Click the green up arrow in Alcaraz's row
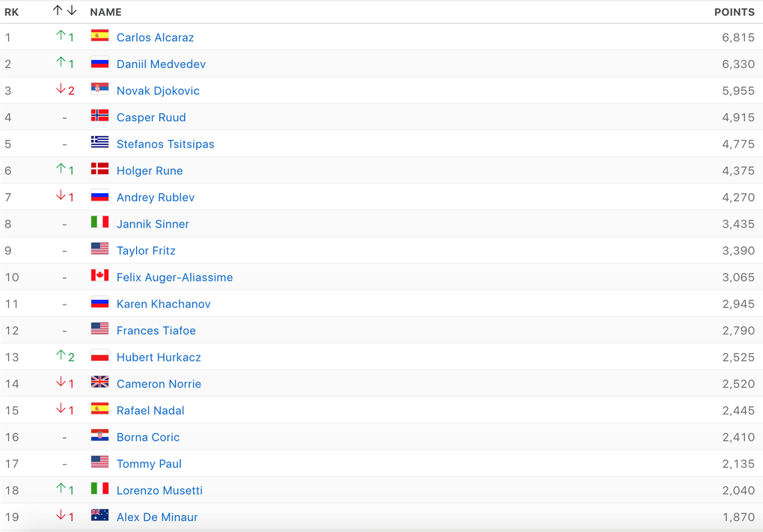 (x=61, y=36)
